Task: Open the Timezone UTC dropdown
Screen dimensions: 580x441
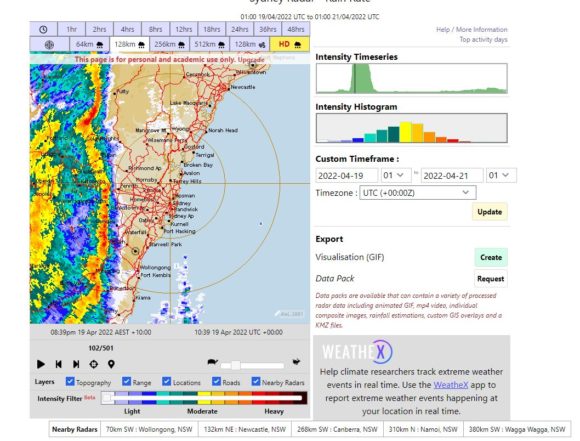Action: point(418,193)
